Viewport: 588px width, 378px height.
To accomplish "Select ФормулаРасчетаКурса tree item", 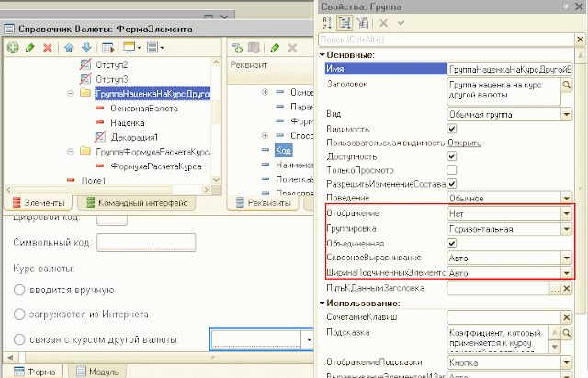I will (156, 166).
